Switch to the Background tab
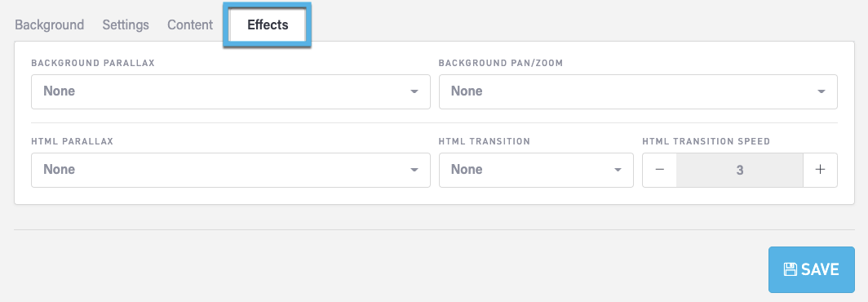The width and height of the screenshot is (868, 302). click(49, 25)
